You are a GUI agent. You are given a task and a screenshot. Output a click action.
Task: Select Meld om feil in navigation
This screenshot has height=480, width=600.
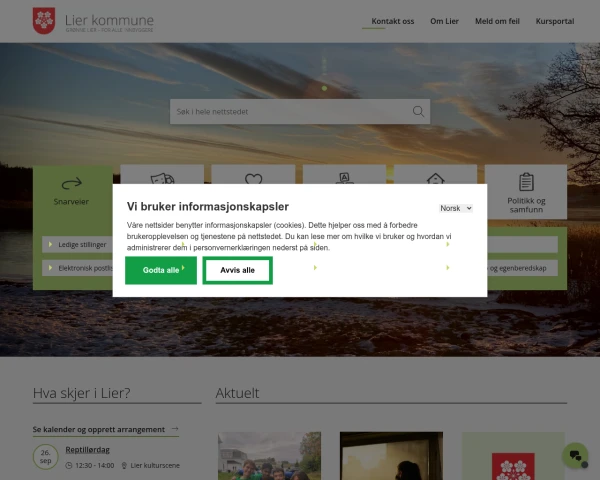[x=497, y=21]
